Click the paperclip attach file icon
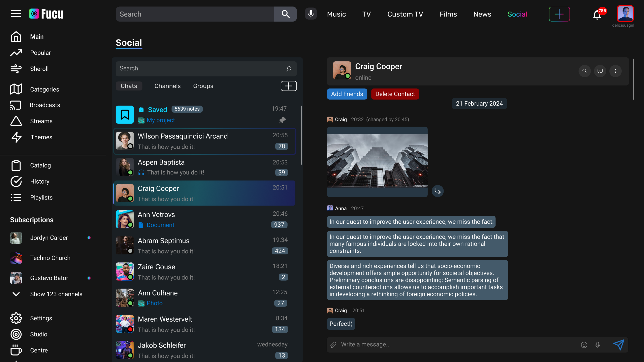The width and height of the screenshot is (644, 362). pos(333,345)
